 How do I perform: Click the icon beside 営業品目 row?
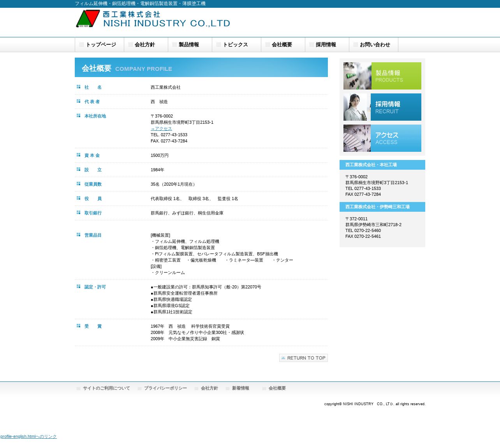click(78, 235)
